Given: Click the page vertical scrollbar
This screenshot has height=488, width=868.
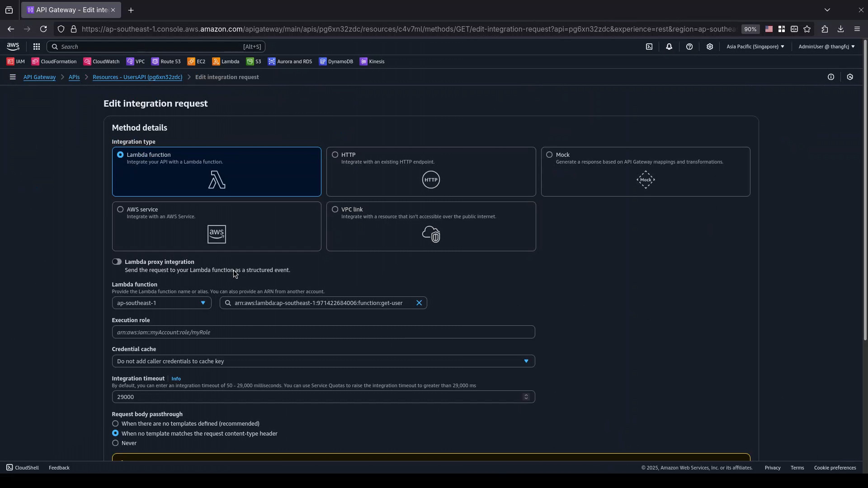Looking at the screenshot, I should point(865,190).
